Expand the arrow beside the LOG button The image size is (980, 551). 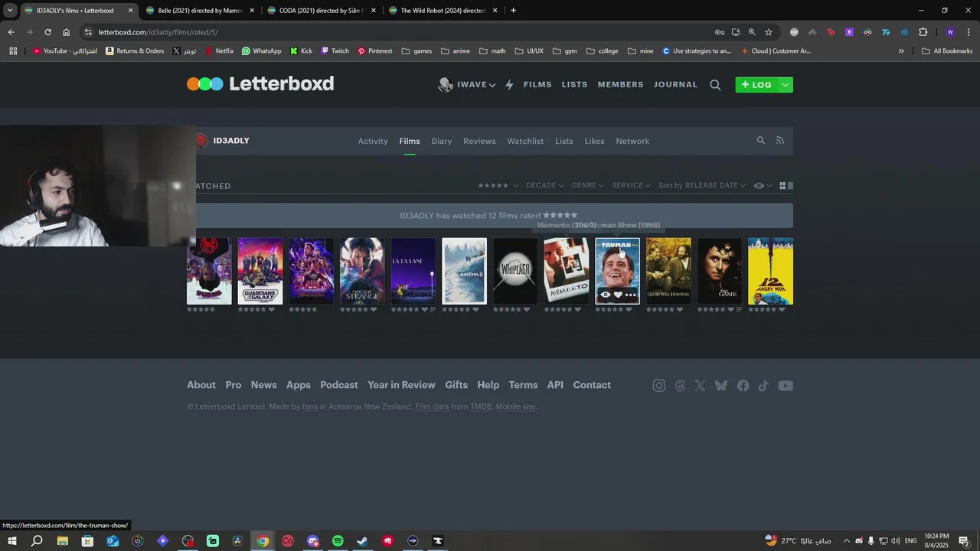785,85
